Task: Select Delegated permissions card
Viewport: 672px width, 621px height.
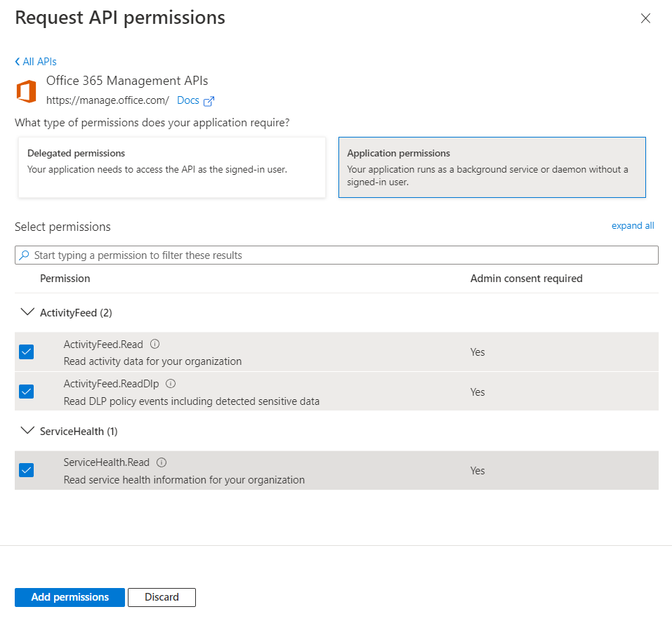Action: pos(172,168)
